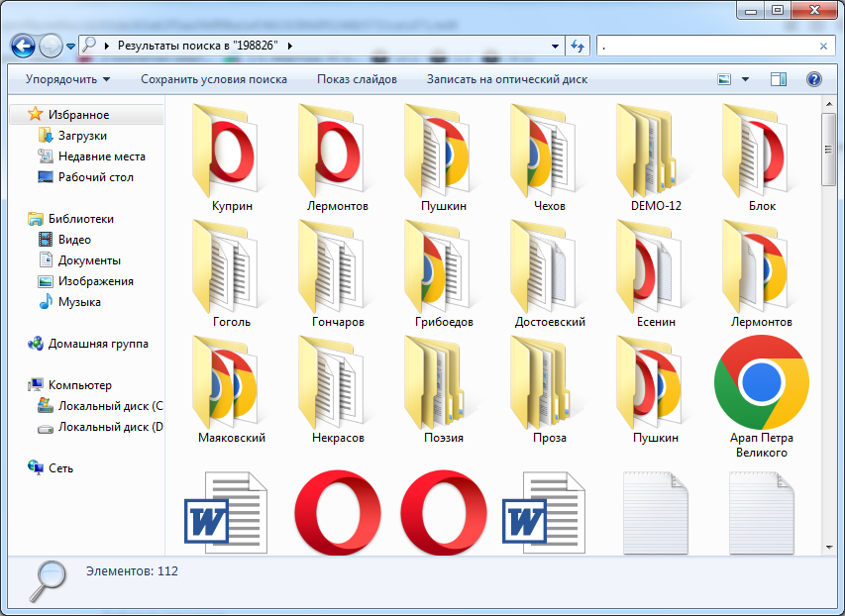Click the vertical scrollbar thumb
Viewport: 845px width, 616px height.
tap(829, 150)
